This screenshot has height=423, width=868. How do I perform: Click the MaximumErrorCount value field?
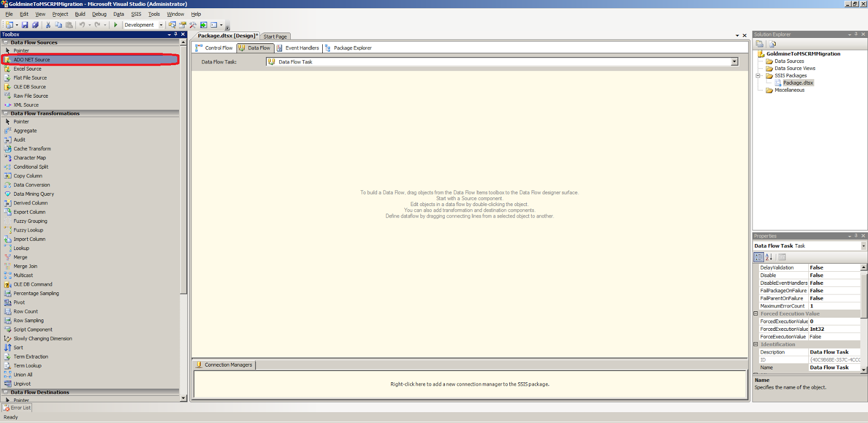coord(834,306)
